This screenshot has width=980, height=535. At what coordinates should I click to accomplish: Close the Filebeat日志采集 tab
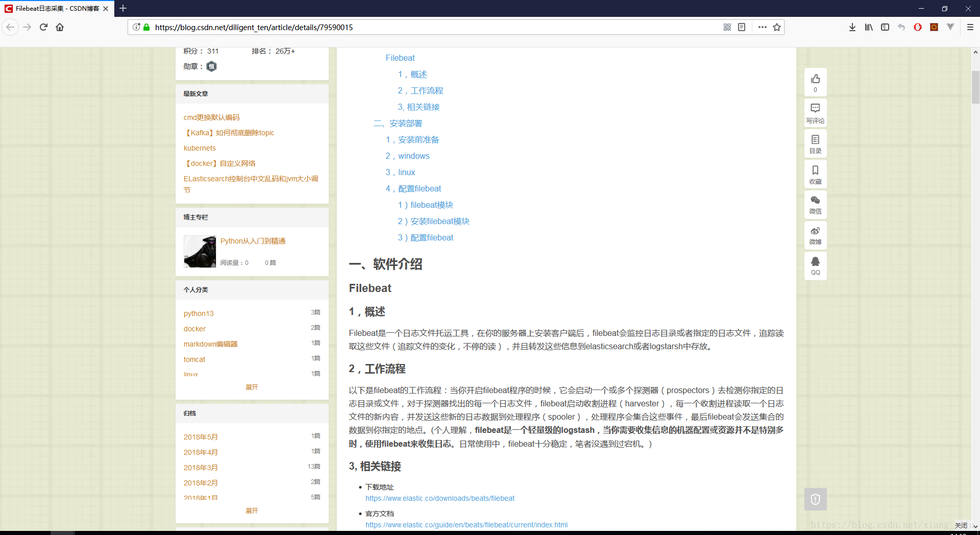pos(106,9)
